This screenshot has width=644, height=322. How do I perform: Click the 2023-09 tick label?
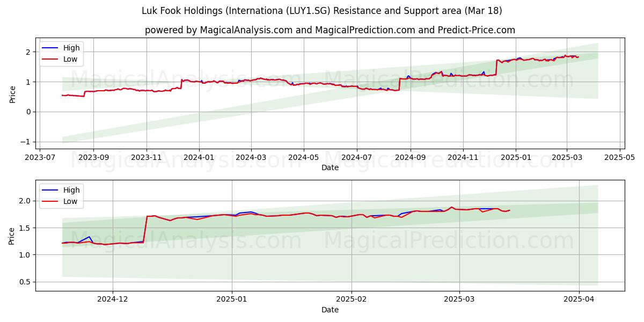point(93,158)
